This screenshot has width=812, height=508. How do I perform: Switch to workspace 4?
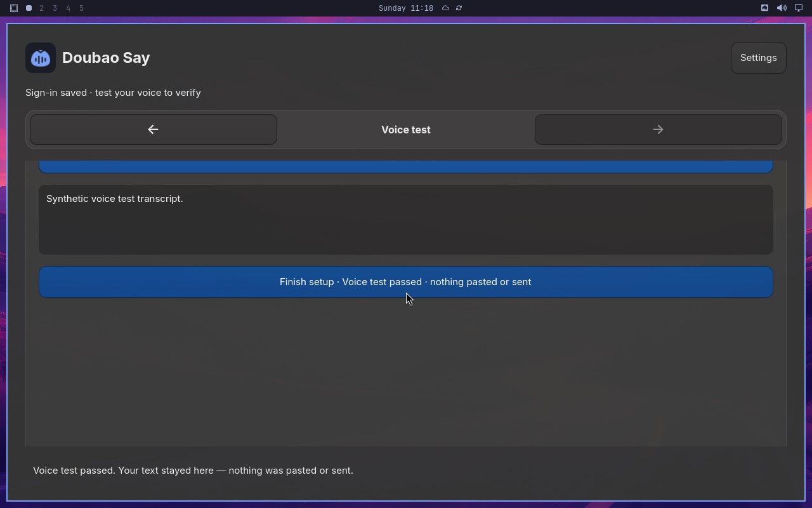tap(69, 8)
